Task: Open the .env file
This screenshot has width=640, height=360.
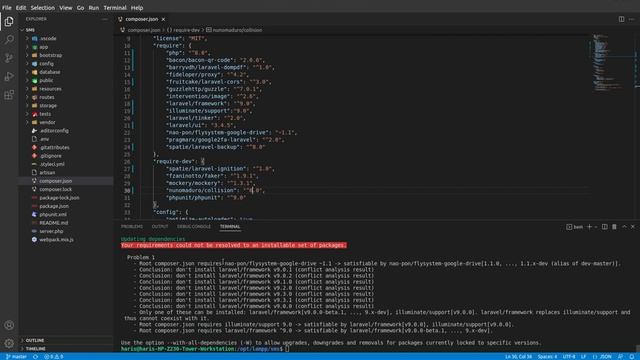Action: pos(44,139)
